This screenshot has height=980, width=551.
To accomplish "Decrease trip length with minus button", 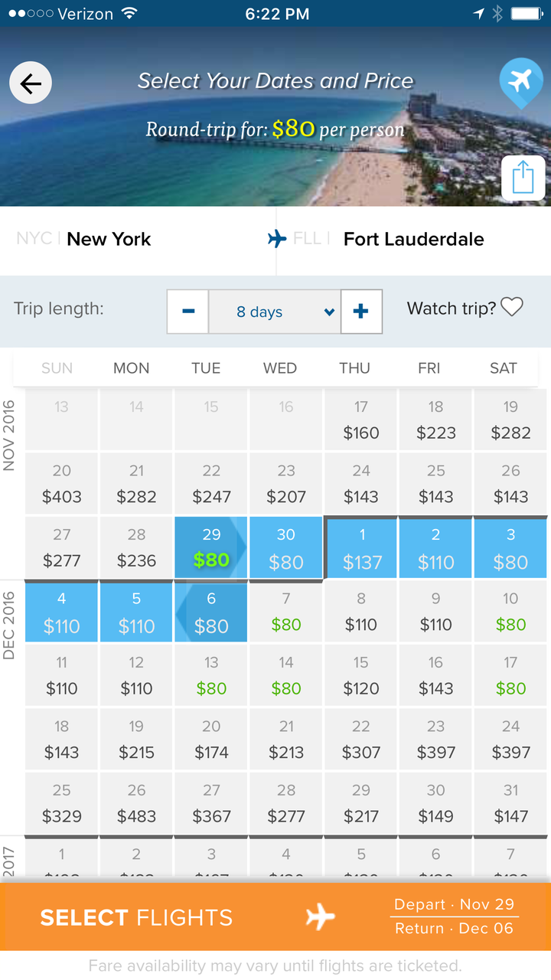I will [188, 312].
